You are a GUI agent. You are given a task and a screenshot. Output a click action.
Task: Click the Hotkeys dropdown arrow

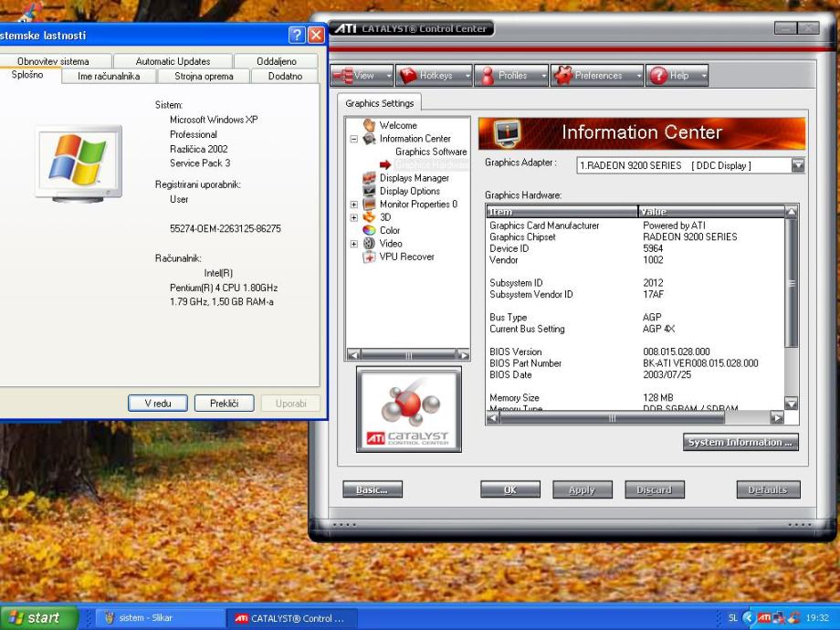[467, 76]
